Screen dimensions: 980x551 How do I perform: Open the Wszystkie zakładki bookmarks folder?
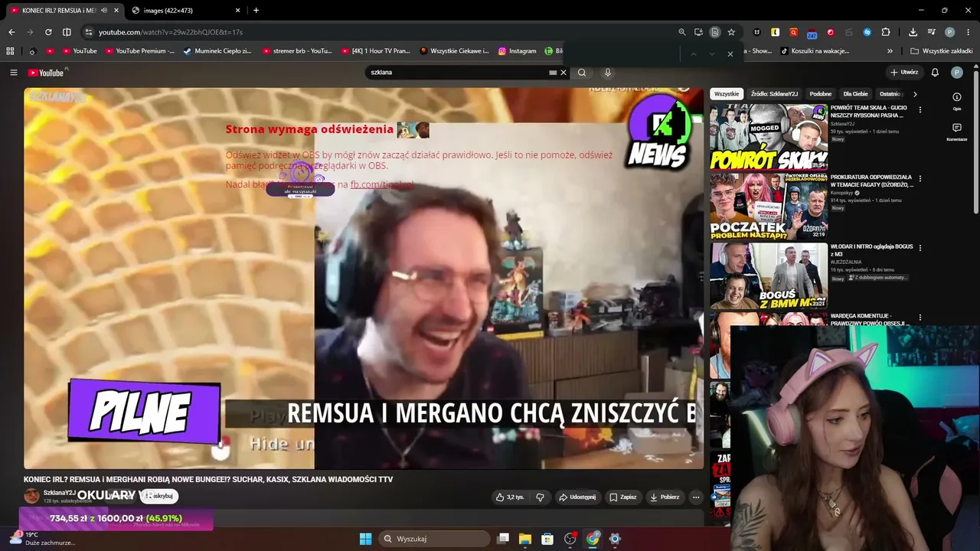(x=942, y=51)
